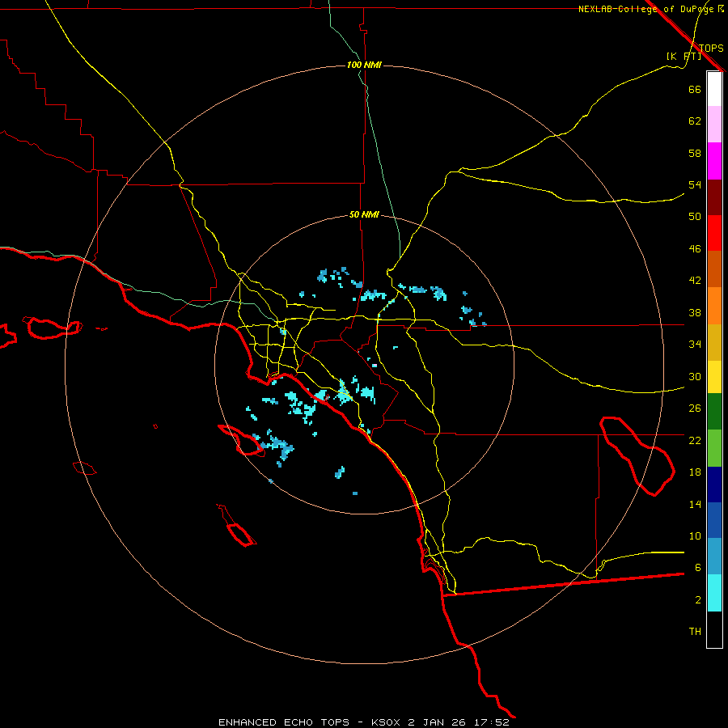Pick the orange 42 kft swatch

click(714, 306)
